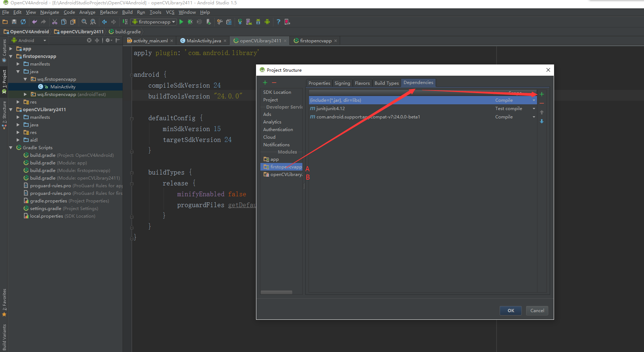Open the Project panel gear settings dropdown

click(x=109, y=40)
